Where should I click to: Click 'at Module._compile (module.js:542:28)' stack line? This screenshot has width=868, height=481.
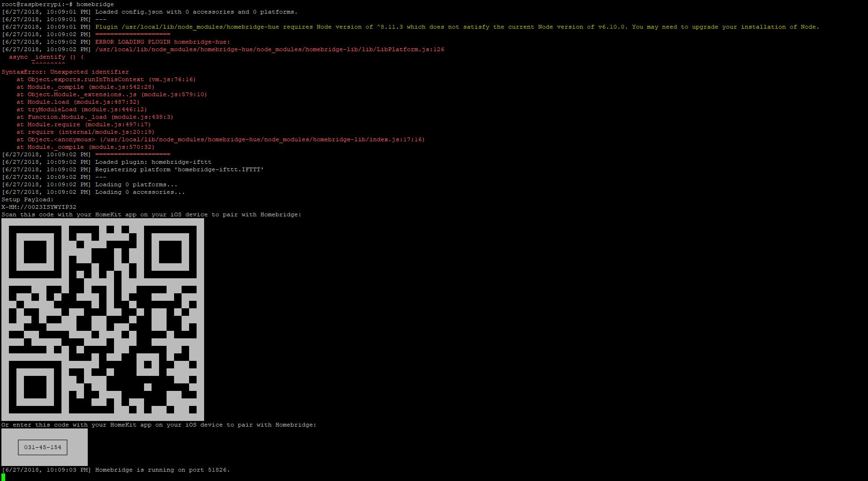tap(86, 87)
